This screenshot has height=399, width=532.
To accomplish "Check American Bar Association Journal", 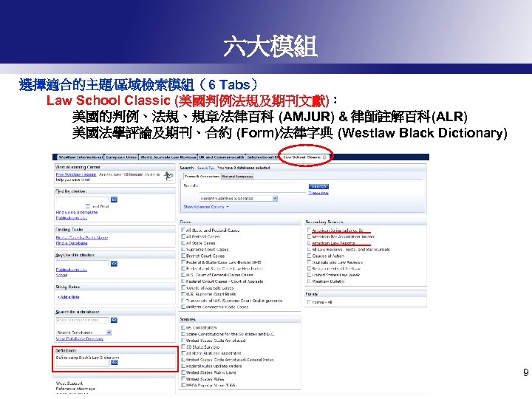I will pyautogui.click(x=309, y=236).
